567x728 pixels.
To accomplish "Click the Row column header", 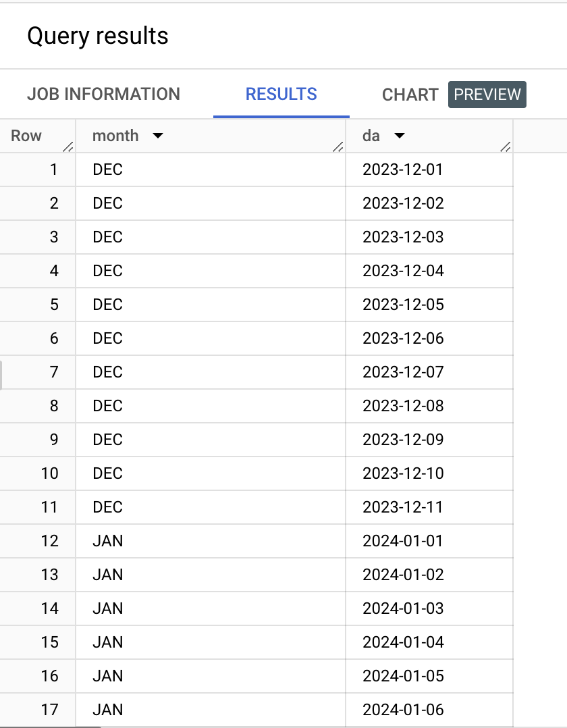I will (26, 136).
